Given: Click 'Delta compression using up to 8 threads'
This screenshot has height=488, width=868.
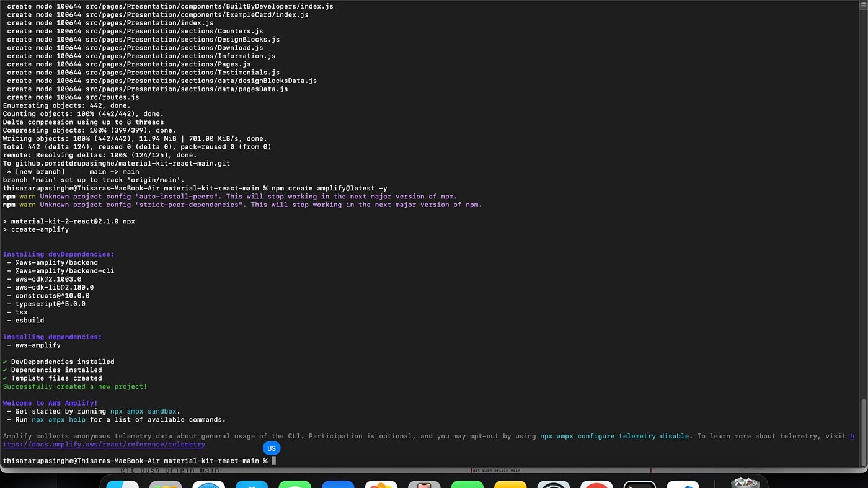Looking at the screenshot, I should click(x=83, y=122).
